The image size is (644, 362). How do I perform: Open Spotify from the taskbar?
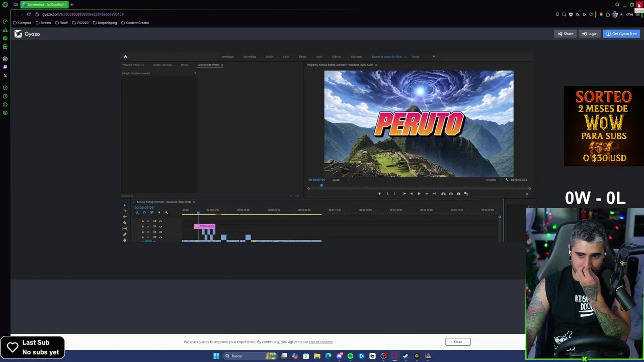pyautogui.click(x=351, y=356)
